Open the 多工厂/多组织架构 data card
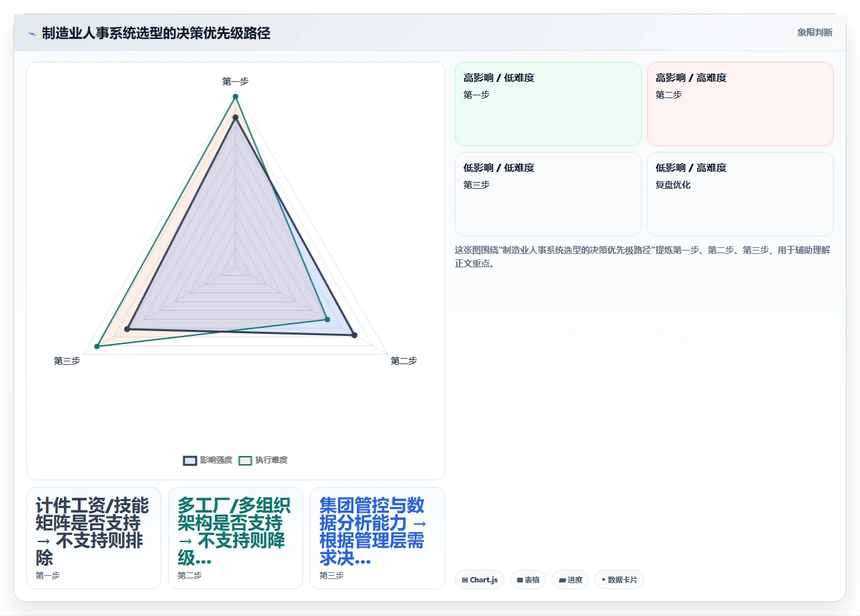Screen dimensions: 860x616 235,538
